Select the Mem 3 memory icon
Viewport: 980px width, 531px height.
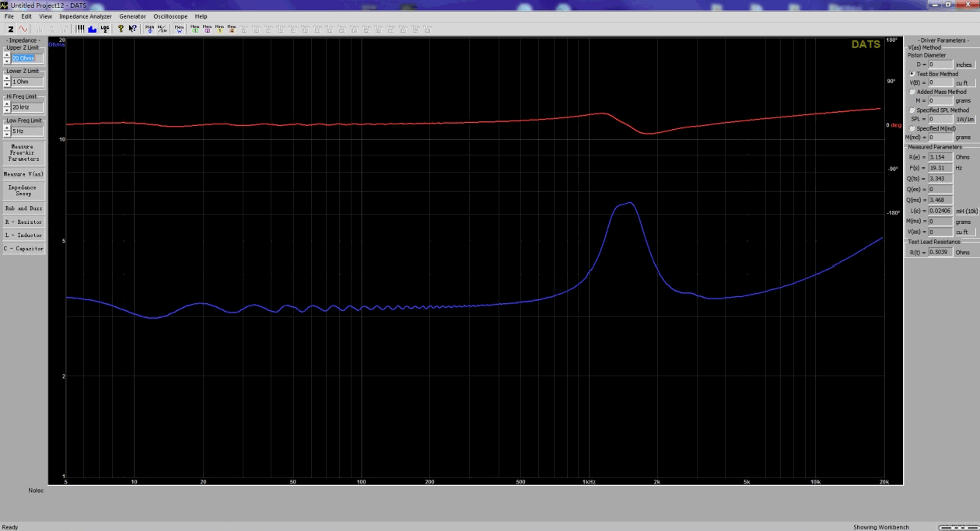219,29
